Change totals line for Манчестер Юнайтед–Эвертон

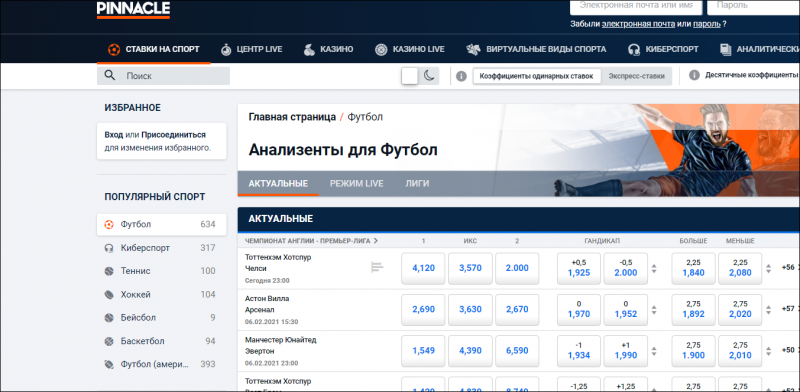(768, 351)
